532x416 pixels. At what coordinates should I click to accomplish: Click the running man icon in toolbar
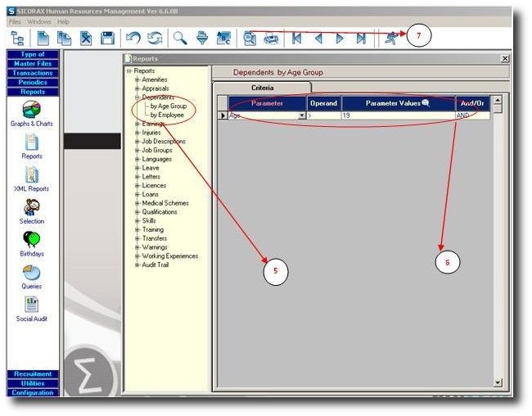(391, 38)
